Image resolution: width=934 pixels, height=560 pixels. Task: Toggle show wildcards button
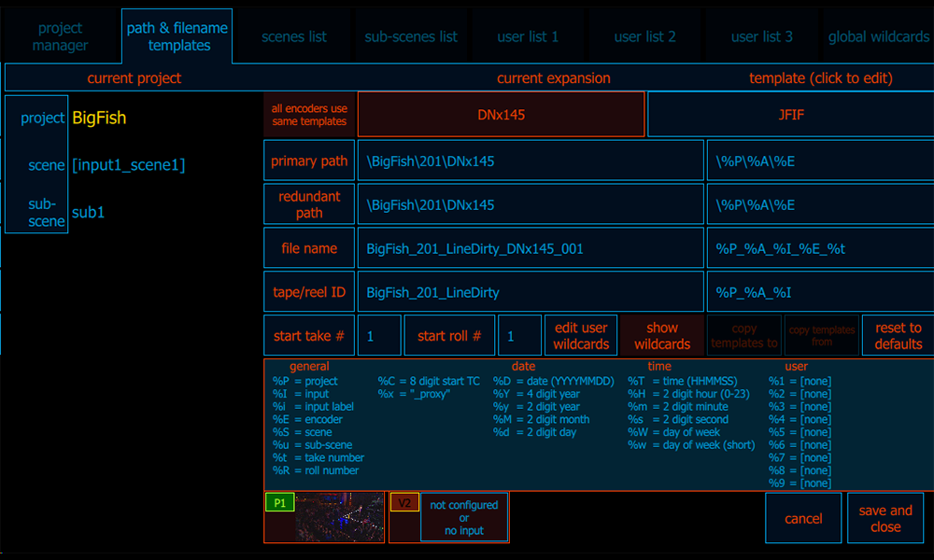[662, 336]
